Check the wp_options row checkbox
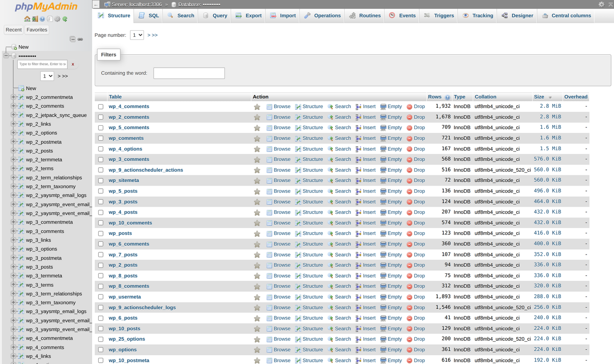This screenshot has height=364, width=614. [101, 350]
